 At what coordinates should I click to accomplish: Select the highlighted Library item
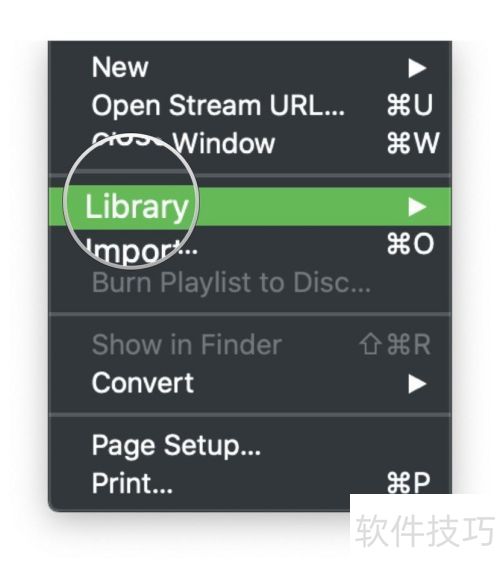pos(250,207)
